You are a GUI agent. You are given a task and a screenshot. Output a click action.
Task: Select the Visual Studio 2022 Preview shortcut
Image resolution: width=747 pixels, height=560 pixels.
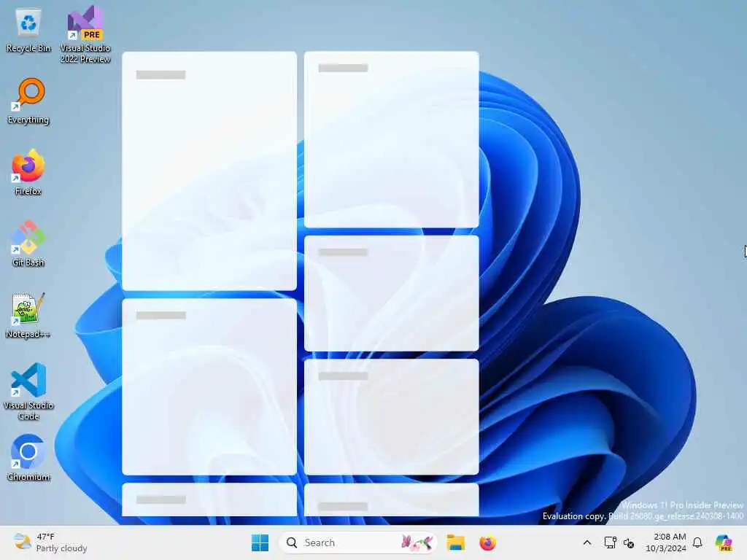tap(85, 34)
